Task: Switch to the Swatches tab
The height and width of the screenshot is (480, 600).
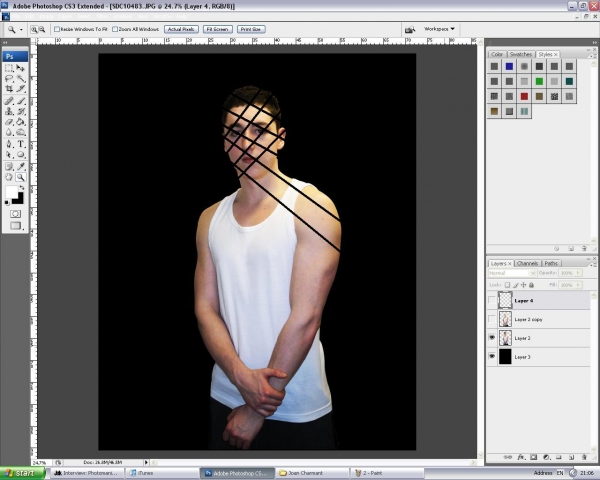Action: [x=521, y=54]
